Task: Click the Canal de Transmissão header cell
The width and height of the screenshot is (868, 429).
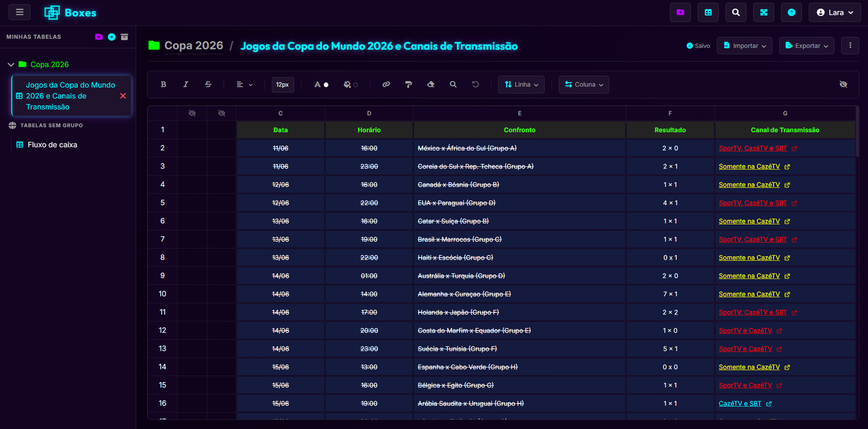Action: click(x=785, y=130)
